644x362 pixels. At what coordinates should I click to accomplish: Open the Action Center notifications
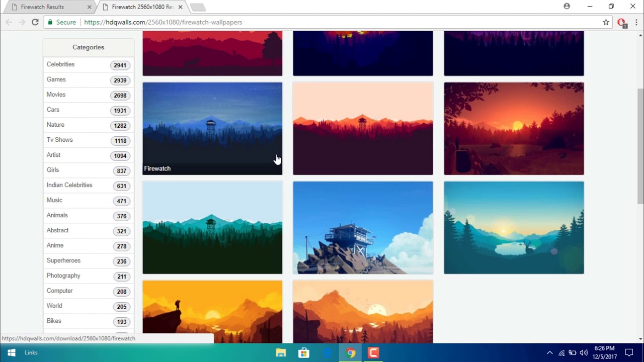[629, 352]
